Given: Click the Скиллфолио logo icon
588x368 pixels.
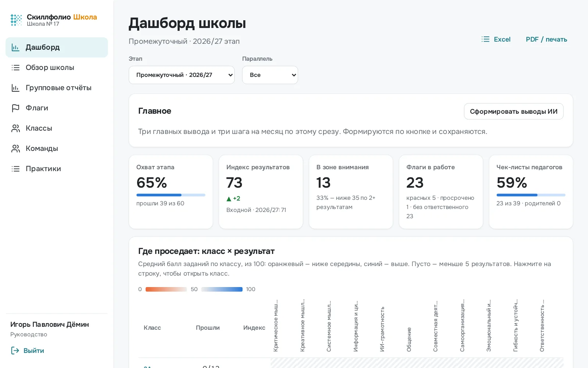Looking at the screenshot, I should pyautogui.click(x=16, y=20).
